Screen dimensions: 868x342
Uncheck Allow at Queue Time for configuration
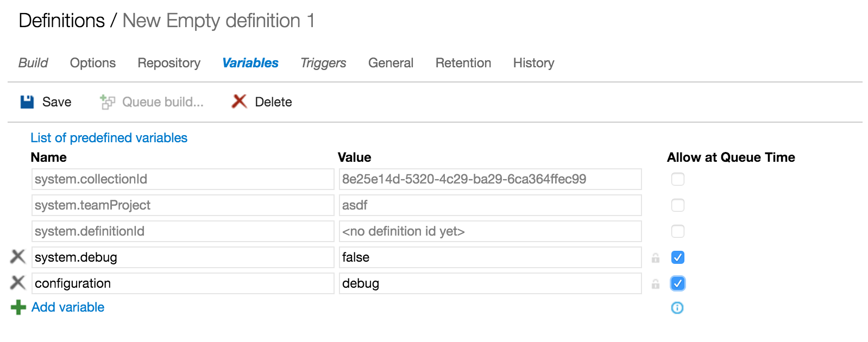pos(678,283)
